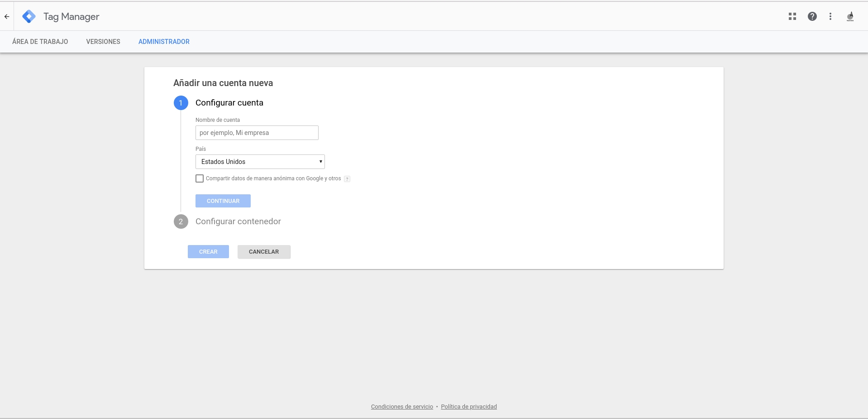The height and width of the screenshot is (419, 868).
Task: Open the Google apps grid icon
Action: point(792,16)
